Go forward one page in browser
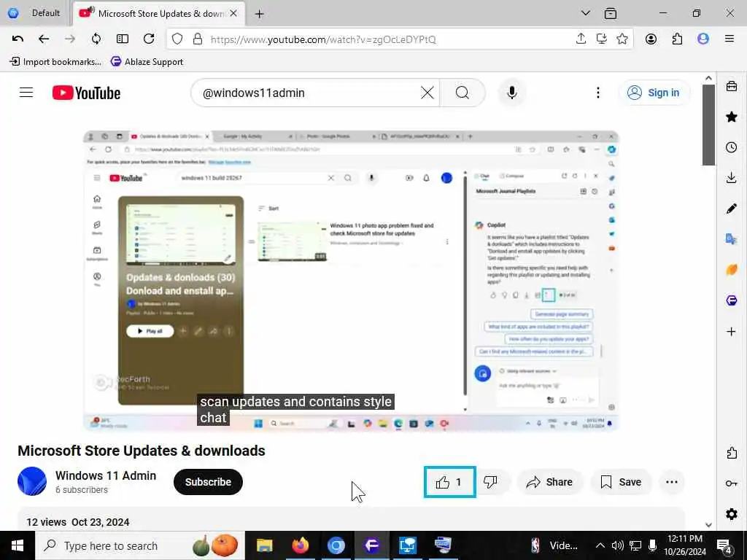This screenshot has height=560, width=747. 70,39
